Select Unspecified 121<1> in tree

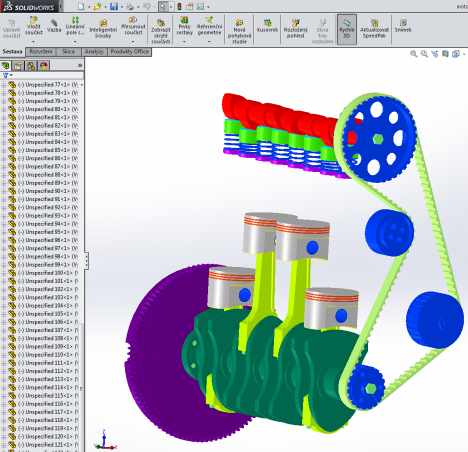click(x=48, y=445)
